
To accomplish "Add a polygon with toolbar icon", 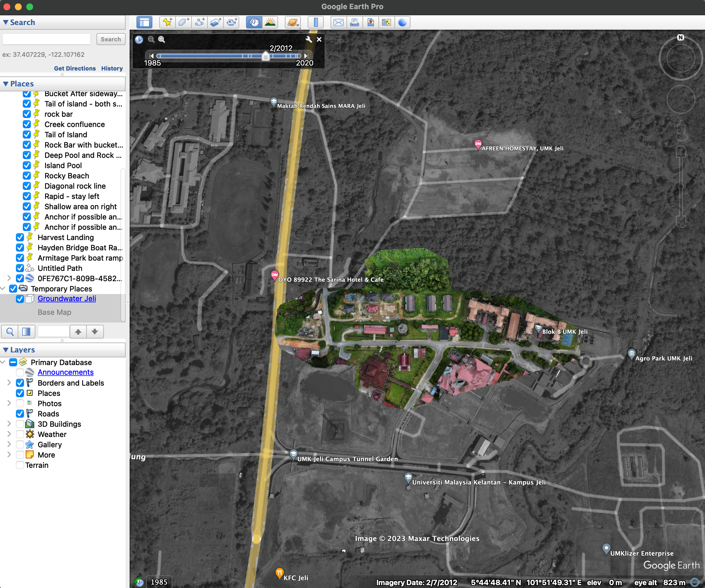I will point(183,23).
